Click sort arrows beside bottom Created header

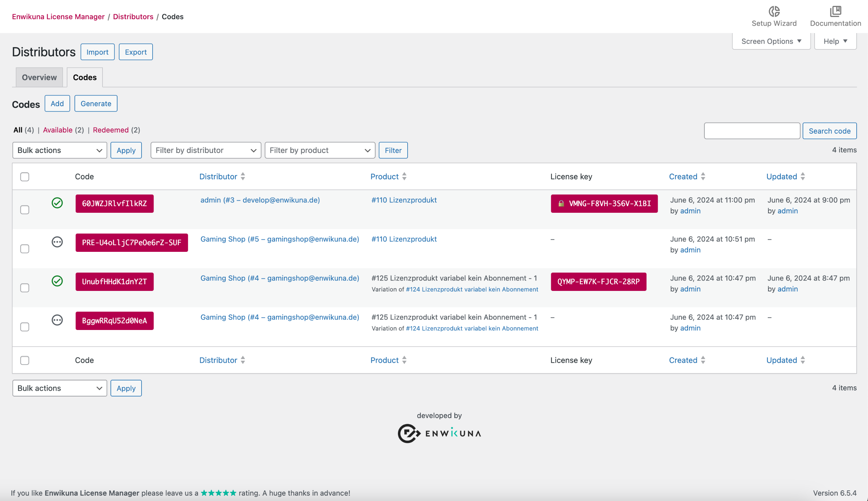pyautogui.click(x=703, y=360)
